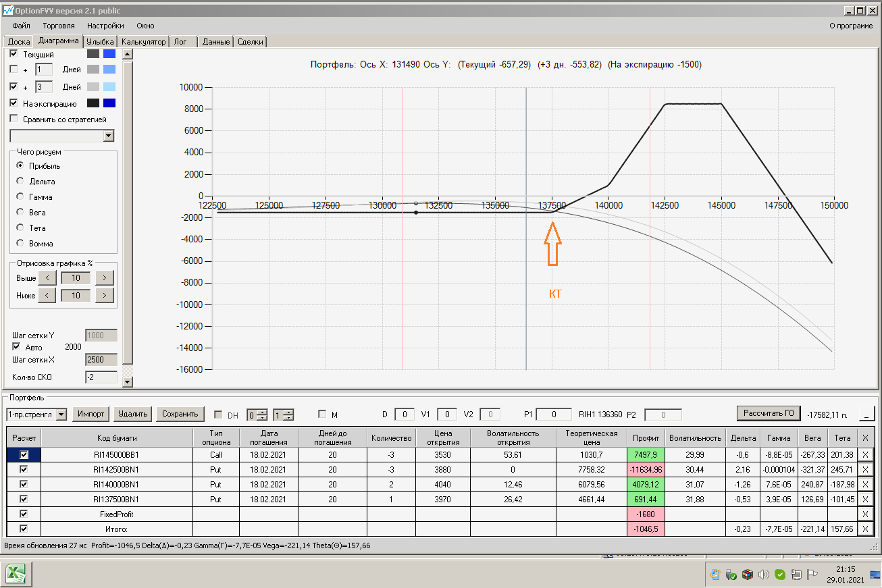Click the Сохранить button
The image size is (882, 588).
coord(180,414)
